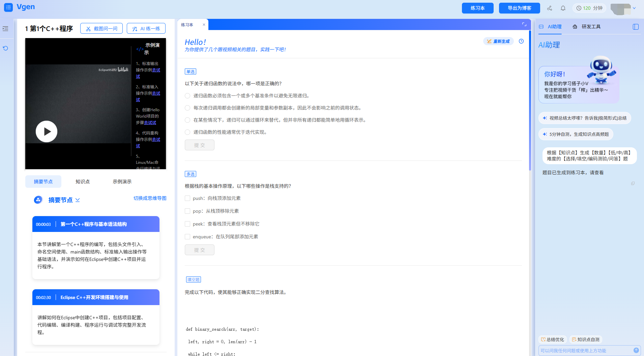
Task: Jump to 00:02:30 Eclipse C++ node
Action: 96,297
